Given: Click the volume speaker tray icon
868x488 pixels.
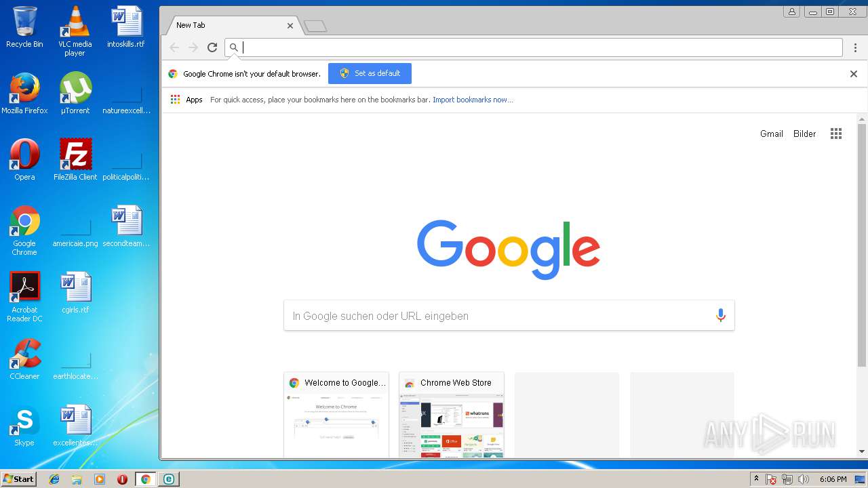Looking at the screenshot, I should pos(804,479).
